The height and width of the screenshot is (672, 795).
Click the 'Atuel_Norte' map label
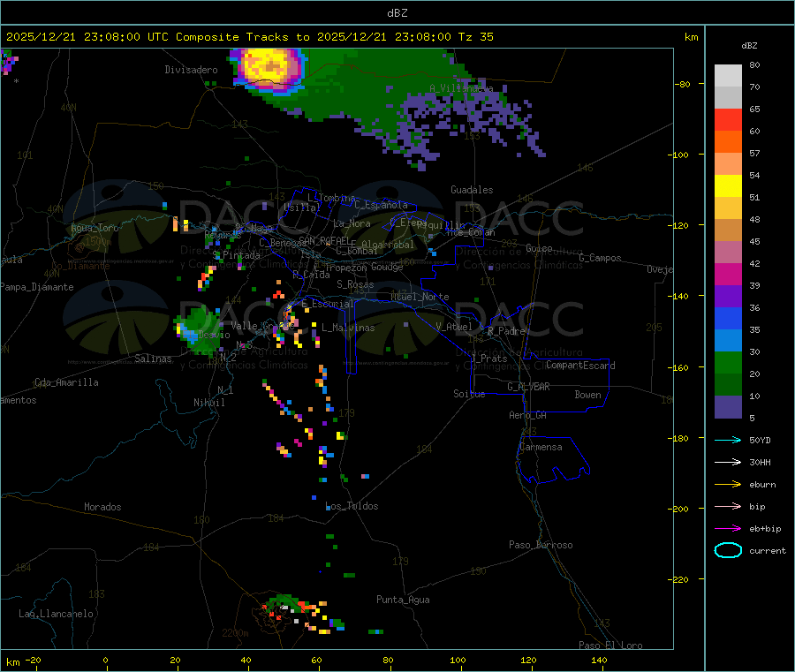(x=420, y=297)
